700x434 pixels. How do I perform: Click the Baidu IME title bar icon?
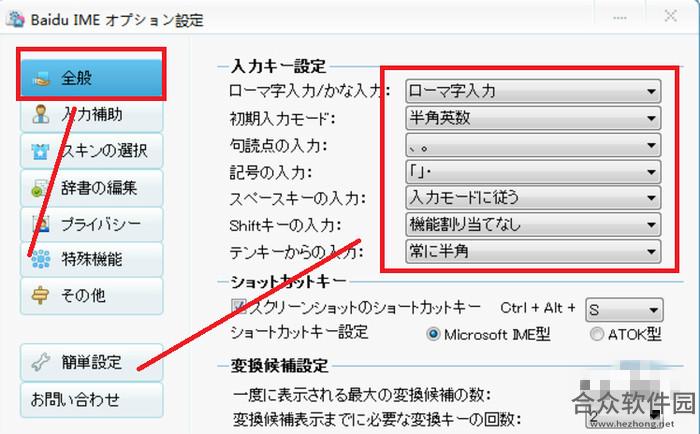[15, 18]
